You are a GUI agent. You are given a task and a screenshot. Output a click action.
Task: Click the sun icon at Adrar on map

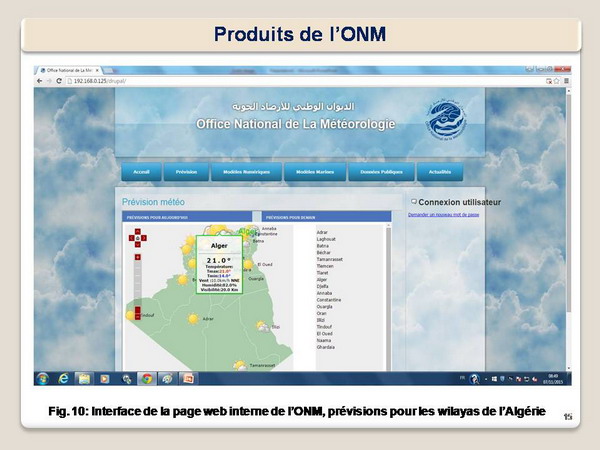coord(193,319)
